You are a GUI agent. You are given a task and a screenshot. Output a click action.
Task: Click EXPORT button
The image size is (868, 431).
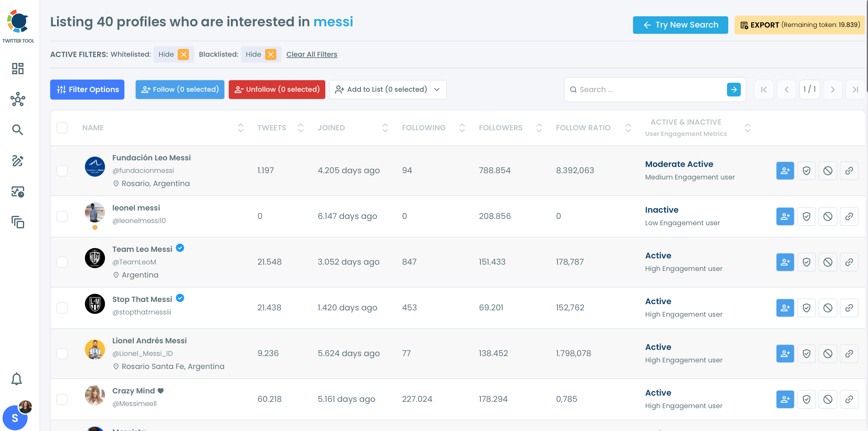tap(800, 25)
